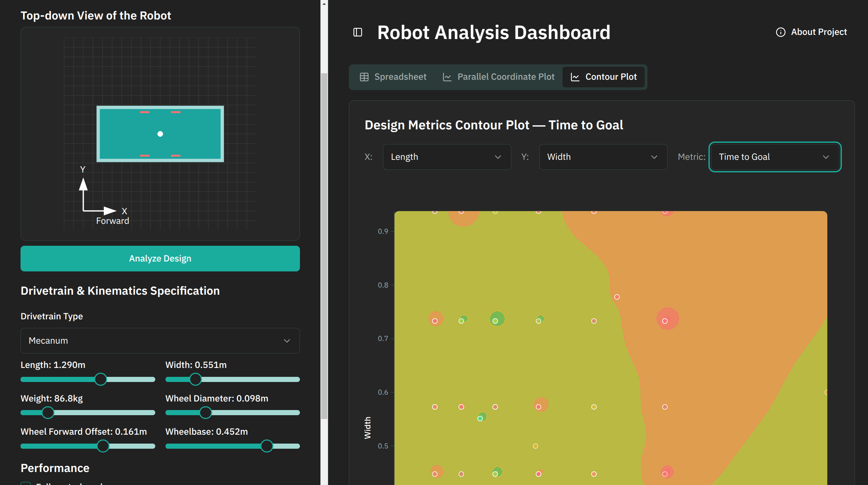Click 'Design Metrics Contour Plot — Time to Goal' heading
The height and width of the screenshot is (485, 868).
coord(494,125)
